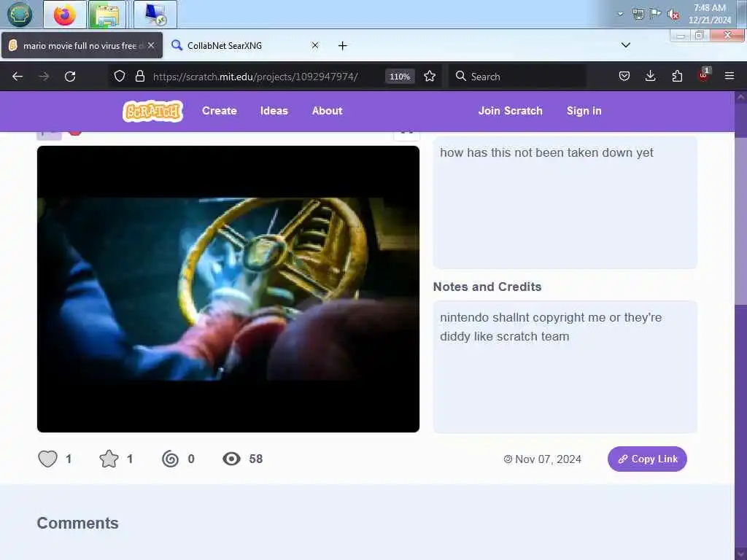Screen dimensions: 747x560
Task: Bookmark this page with the star icon
Action: [430, 76]
